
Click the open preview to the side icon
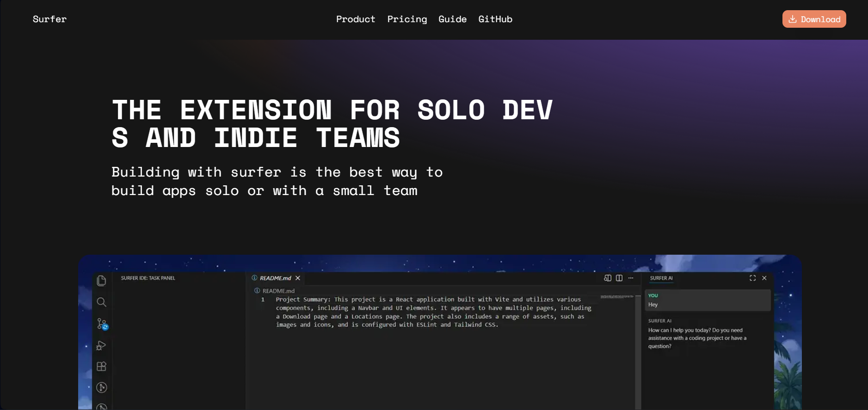[x=608, y=278]
